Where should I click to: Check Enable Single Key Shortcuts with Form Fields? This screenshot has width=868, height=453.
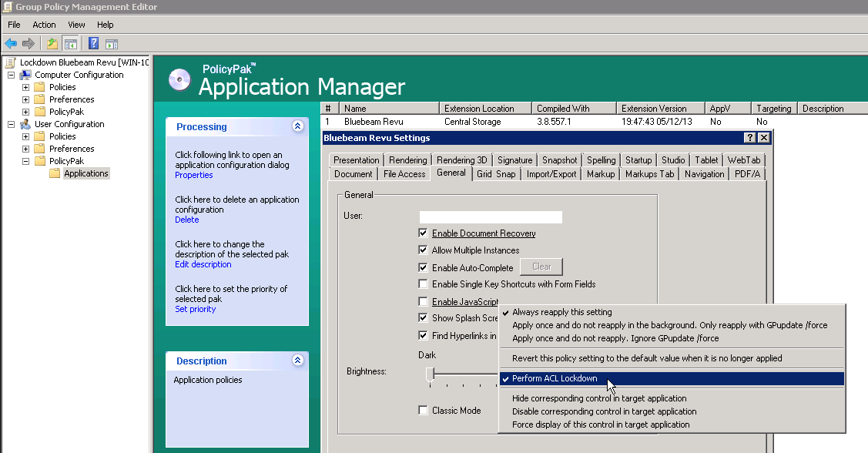pos(423,284)
